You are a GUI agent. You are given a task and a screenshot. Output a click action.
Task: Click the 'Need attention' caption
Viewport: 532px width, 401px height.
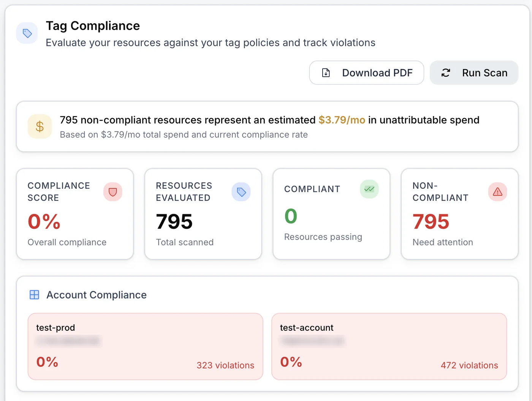[443, 242]
